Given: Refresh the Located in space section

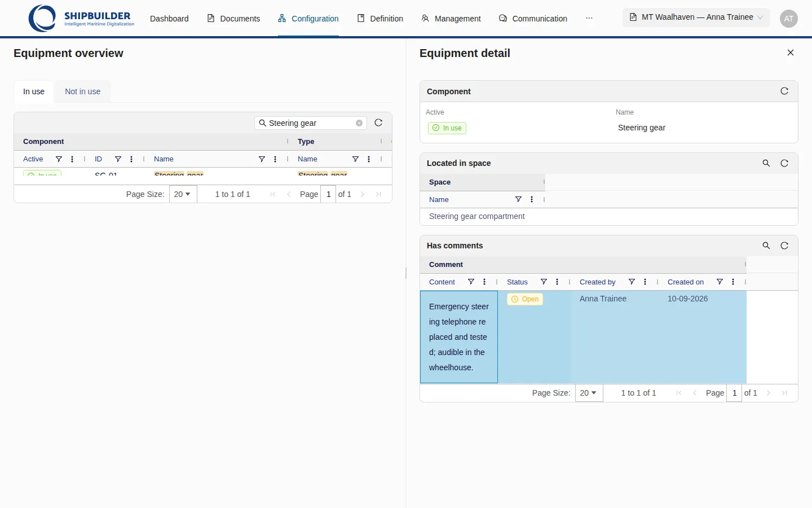Looking at the screenshot, I should click(784, 163).
